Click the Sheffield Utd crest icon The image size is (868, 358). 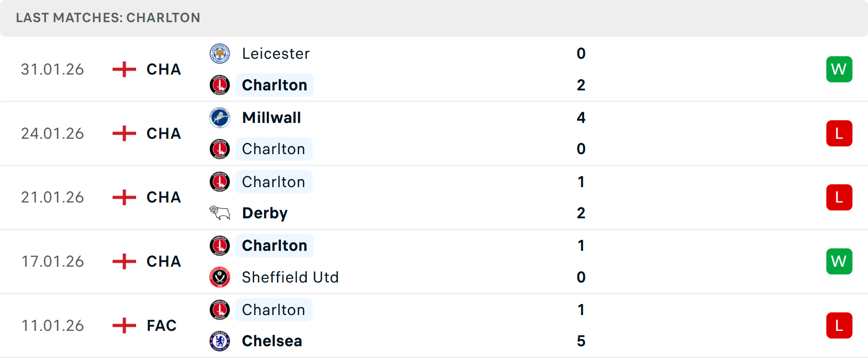coord(220,277)
